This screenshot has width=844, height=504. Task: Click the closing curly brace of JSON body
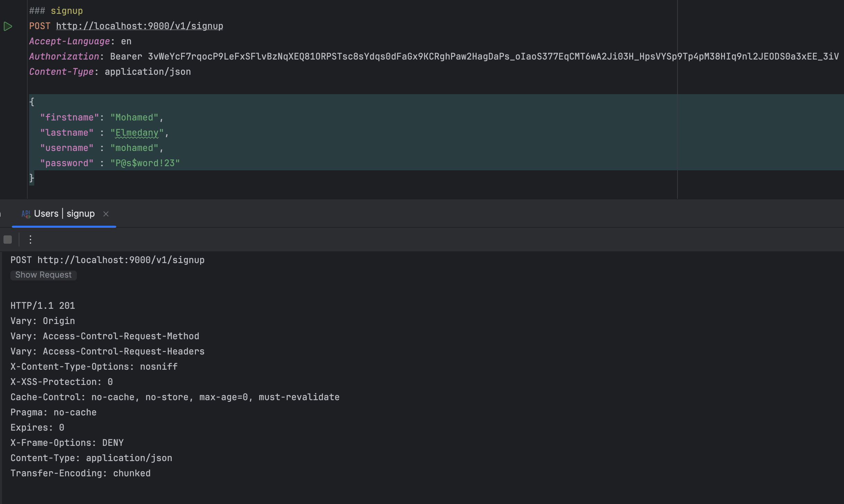32,178
